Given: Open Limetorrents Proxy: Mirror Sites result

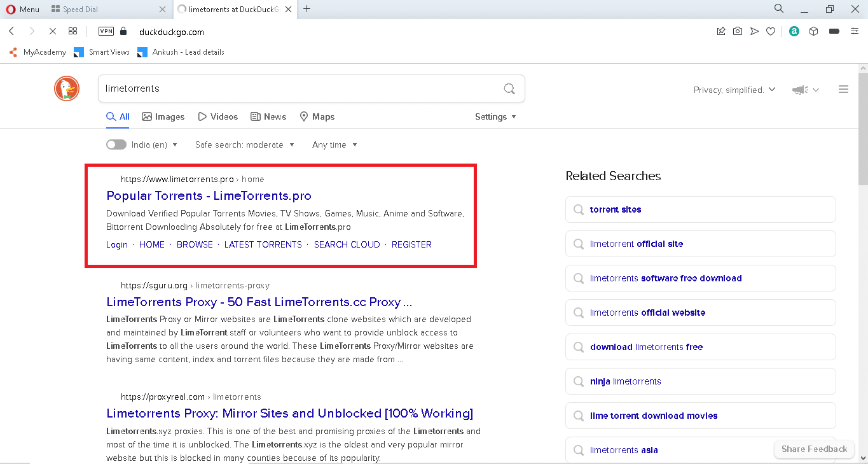Looking at the screenshot, I should coord(290,413).
